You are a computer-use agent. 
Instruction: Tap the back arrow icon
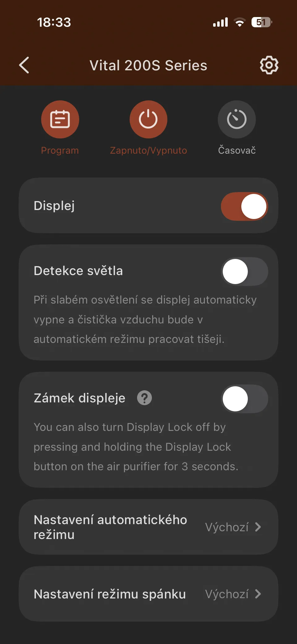24,65
